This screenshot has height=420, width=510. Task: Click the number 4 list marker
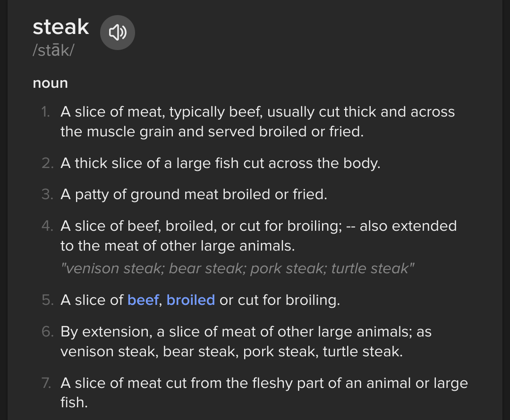pos(47,226)
